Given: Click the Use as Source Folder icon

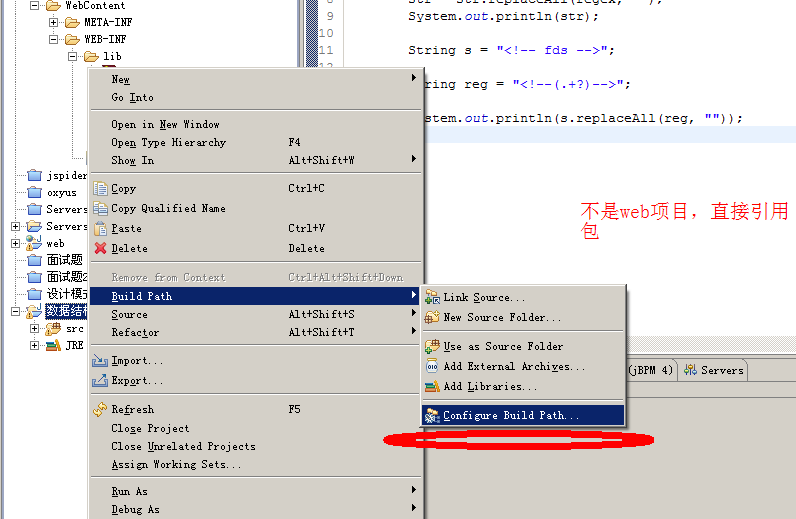Looking at the screenshot, I should [432, 346].
